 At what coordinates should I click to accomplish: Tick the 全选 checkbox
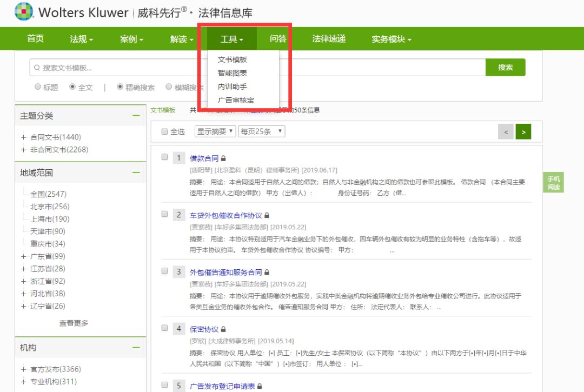click(x=165, y=131)
